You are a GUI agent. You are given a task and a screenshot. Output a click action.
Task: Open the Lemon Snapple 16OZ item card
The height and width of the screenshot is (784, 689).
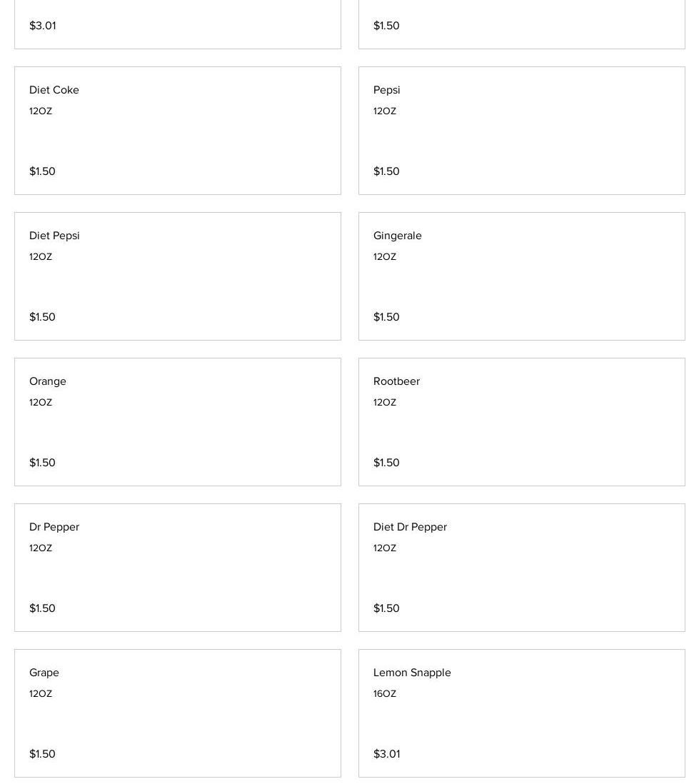[x=521, y=713]
